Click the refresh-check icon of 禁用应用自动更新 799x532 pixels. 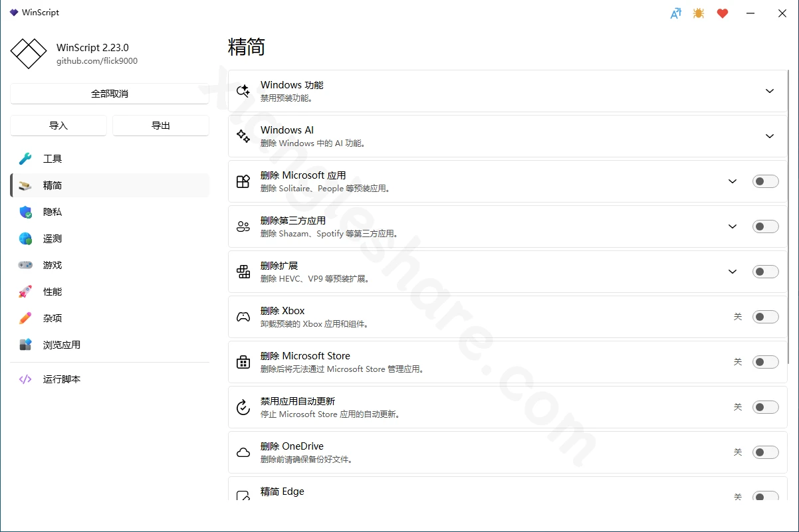243,407
